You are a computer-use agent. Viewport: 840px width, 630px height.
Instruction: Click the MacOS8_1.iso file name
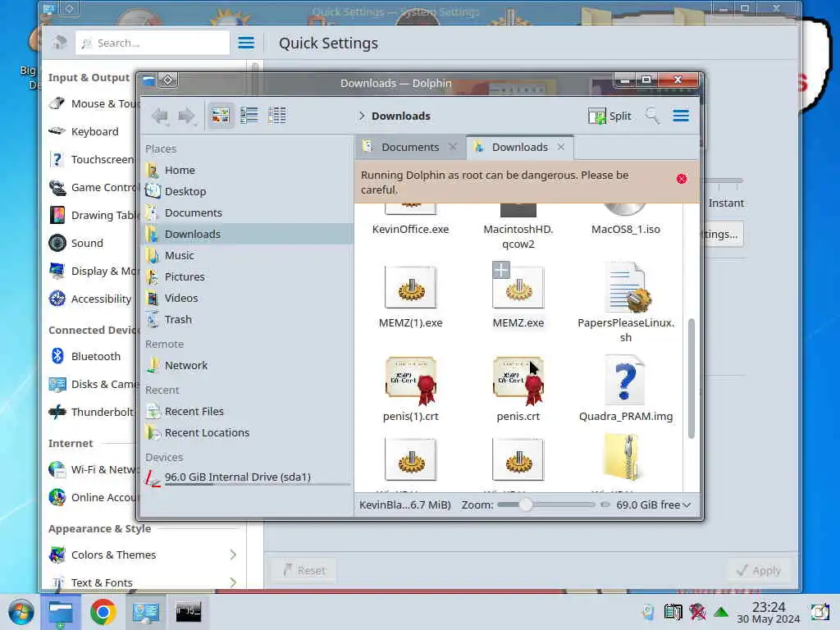pyautogui.click(x=626, y=230)
